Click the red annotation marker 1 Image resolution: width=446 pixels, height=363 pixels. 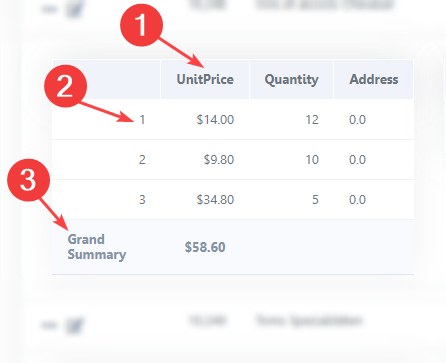pos(141,25)
